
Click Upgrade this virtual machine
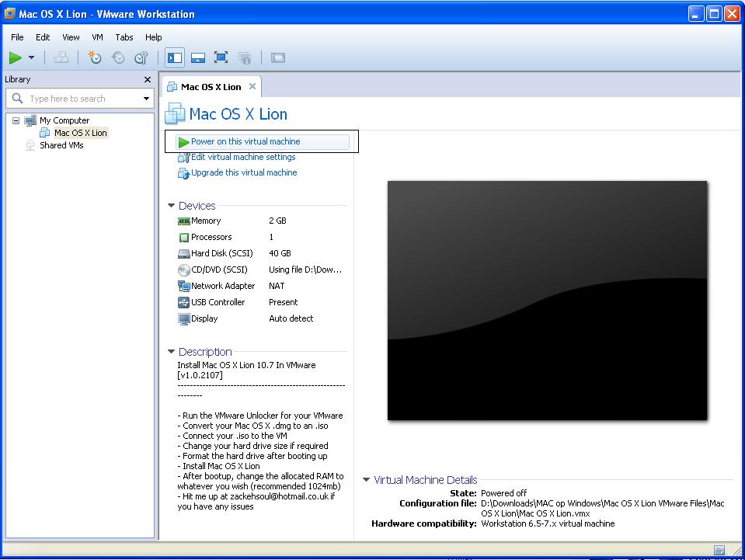(244, 173)
